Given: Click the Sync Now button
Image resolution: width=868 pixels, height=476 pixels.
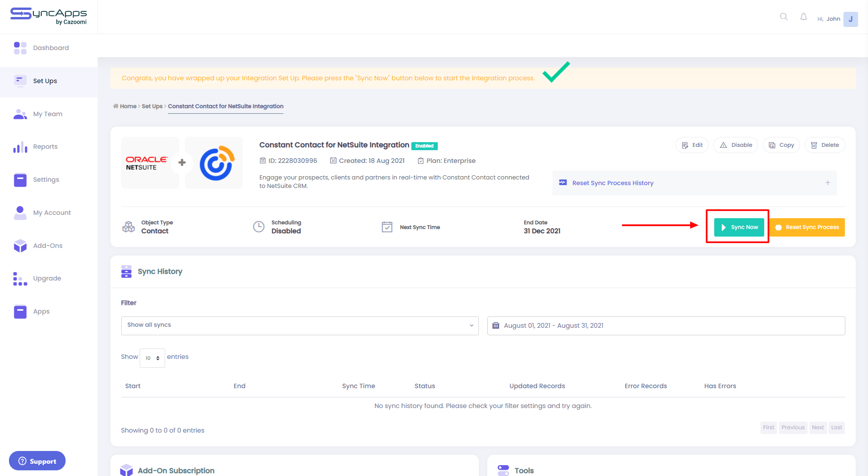Looking at the screenshot, I should pyautogui.click(x=739, y=227).
